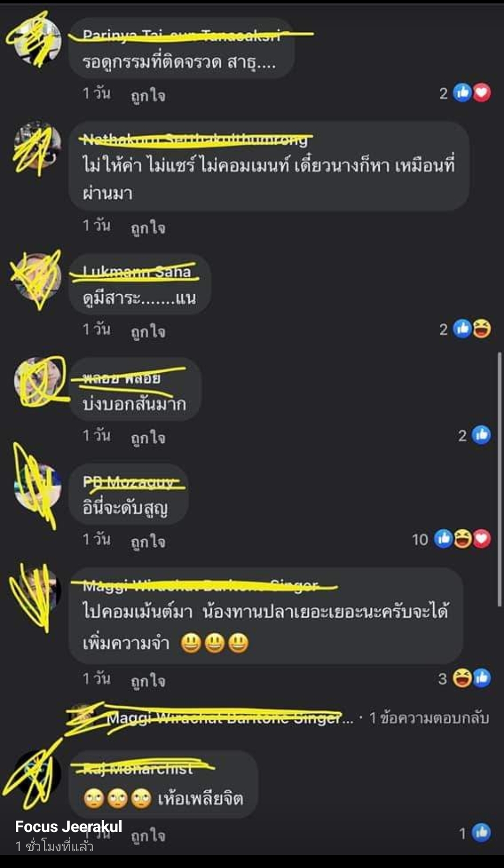Click the thumbs-up reaction on the first comment
Screen dimensions: 504x868
pos(462,93)
